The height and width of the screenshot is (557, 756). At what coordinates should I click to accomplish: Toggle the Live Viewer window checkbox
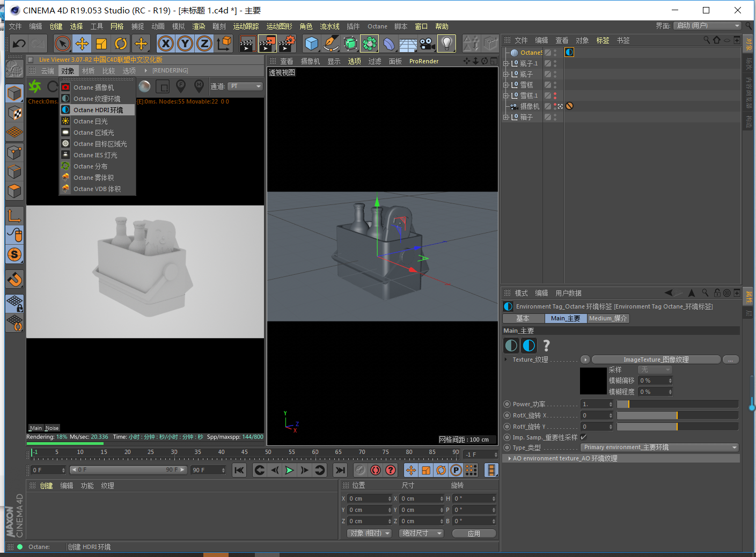coord(31,60)
